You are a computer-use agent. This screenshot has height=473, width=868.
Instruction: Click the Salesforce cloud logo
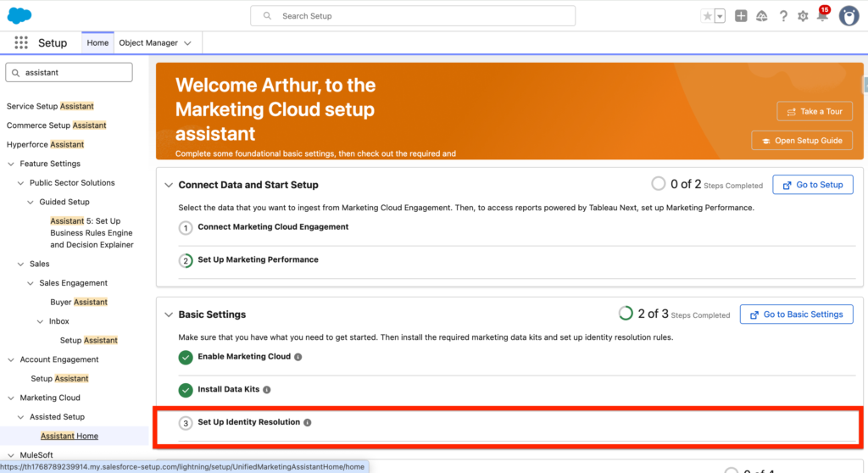pos(19,15)
